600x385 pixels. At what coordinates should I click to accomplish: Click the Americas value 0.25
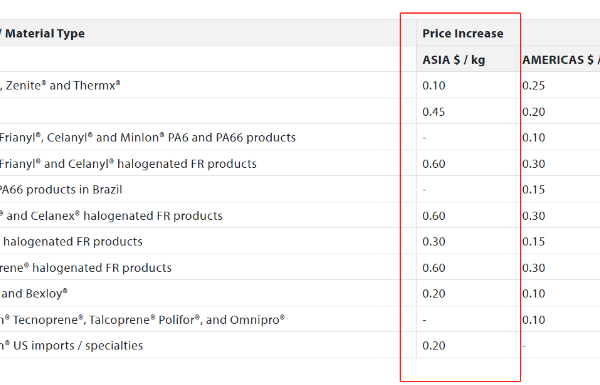coord(533,86)
